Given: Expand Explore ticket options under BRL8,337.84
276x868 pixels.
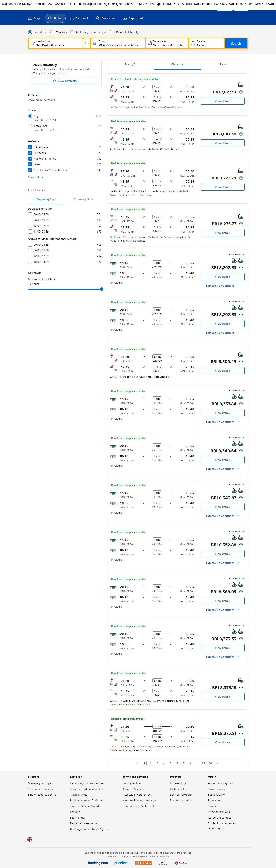Looking at the screenshot, I should point(222,422).
